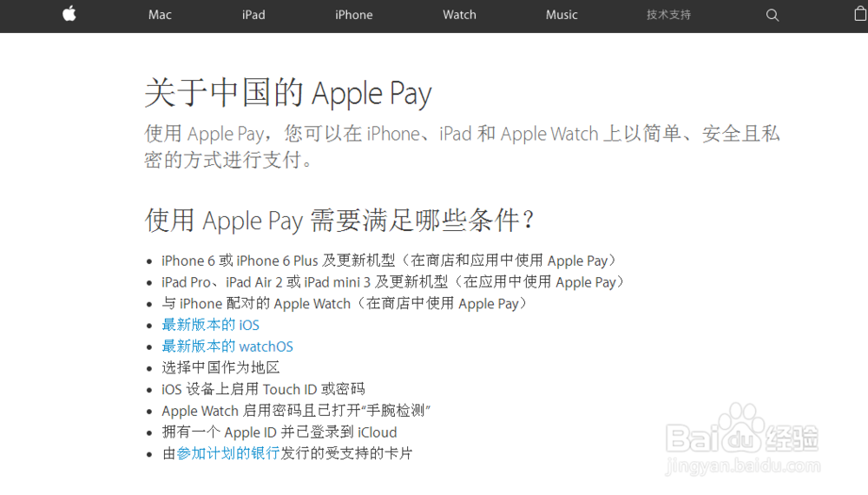868x495 pixels.
Task: Click the 选择中国作为地区 bullet text
Action: tap(220, 367)
